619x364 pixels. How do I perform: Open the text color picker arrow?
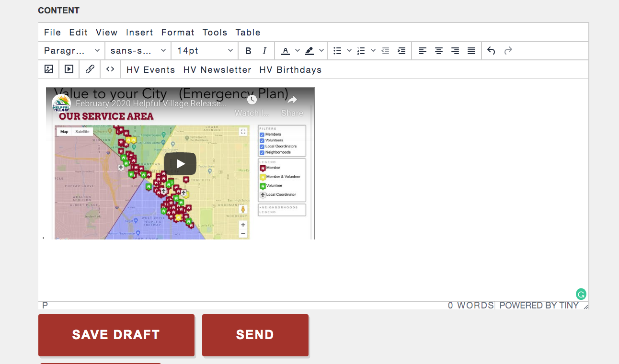point(297,51)
